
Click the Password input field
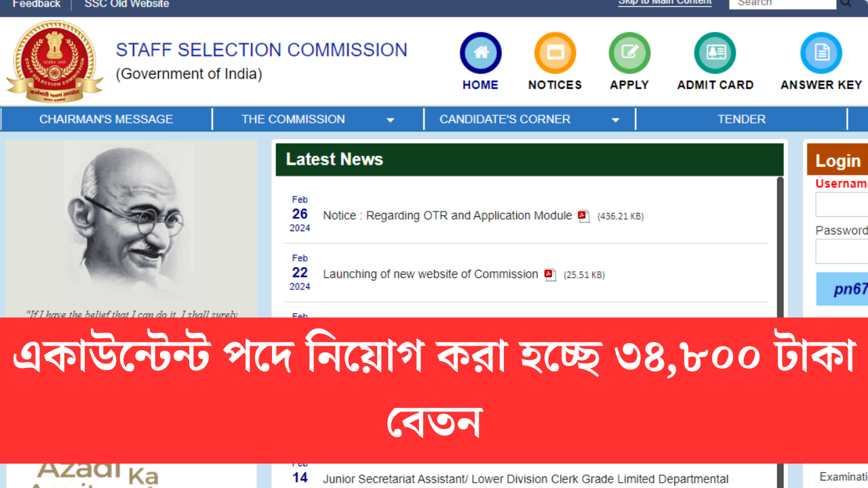(842, 251)
